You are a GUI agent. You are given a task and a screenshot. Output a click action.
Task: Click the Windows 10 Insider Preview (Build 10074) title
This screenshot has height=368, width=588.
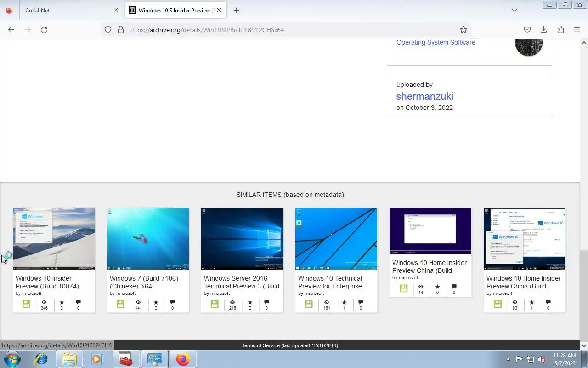click(x=47, y=282)
